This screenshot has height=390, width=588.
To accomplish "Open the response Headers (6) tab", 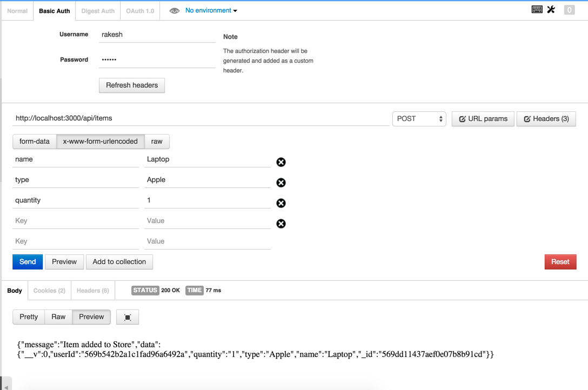I will [x=92, y=291].
